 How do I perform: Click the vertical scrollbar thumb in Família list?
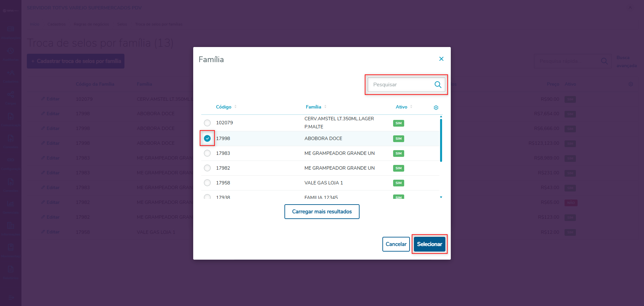[x=441, y=140]
